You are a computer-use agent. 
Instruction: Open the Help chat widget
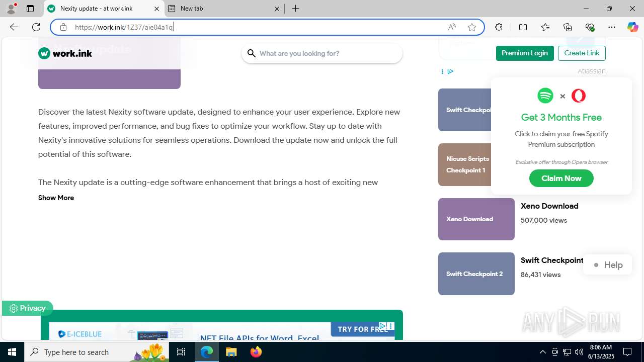point(607,265)
